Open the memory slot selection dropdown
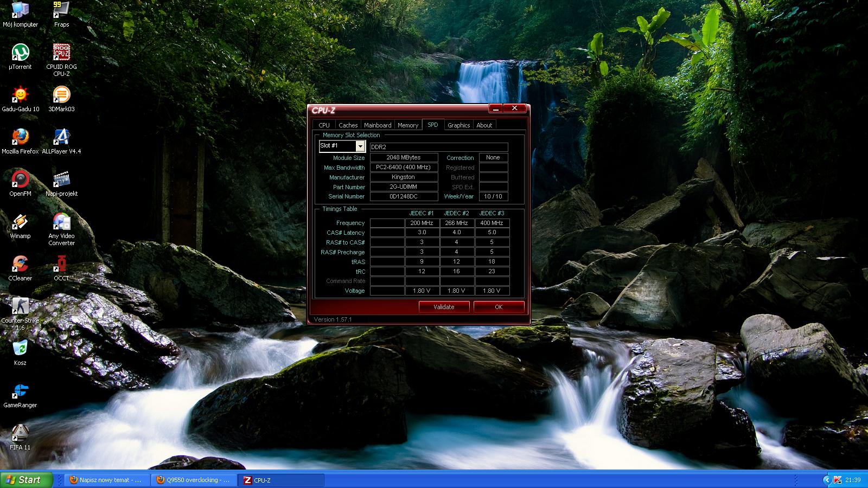Viewport: 868px width, 488px height. 360,146
